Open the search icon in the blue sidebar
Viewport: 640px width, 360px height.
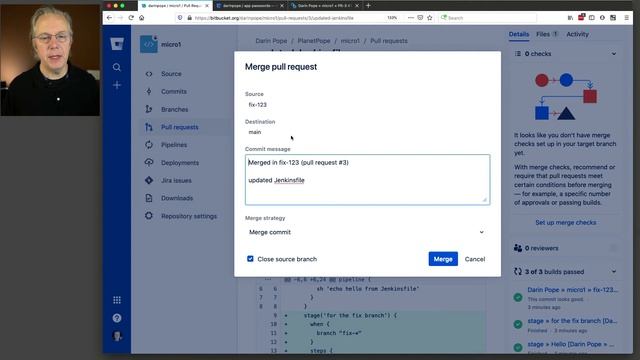pyautogui.click(x=117, y=67)
